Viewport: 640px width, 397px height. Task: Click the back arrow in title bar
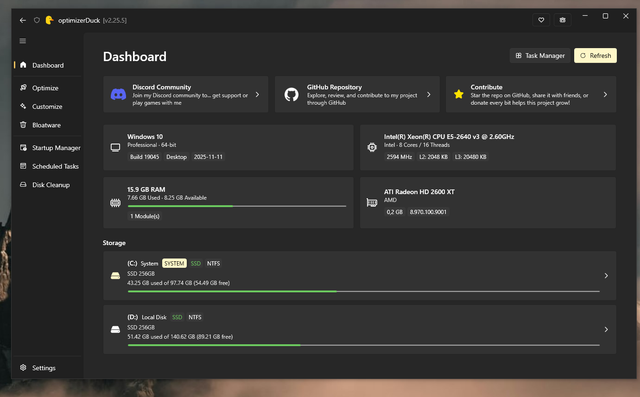tap(23, 20)
